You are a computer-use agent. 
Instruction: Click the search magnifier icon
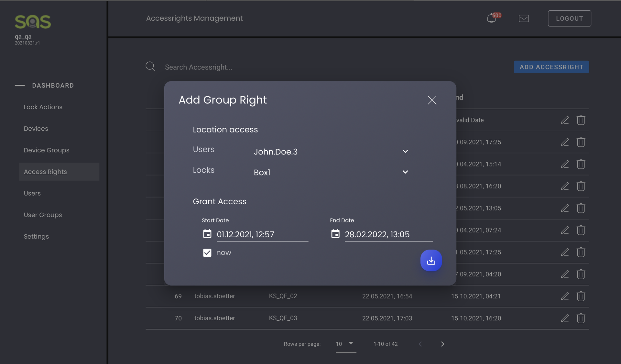[x=150, y=67]
